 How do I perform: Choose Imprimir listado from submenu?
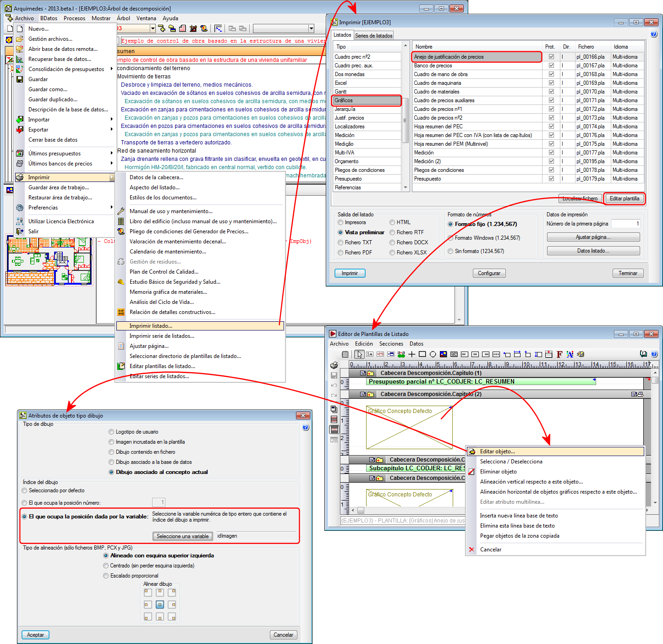coord(200,326)
